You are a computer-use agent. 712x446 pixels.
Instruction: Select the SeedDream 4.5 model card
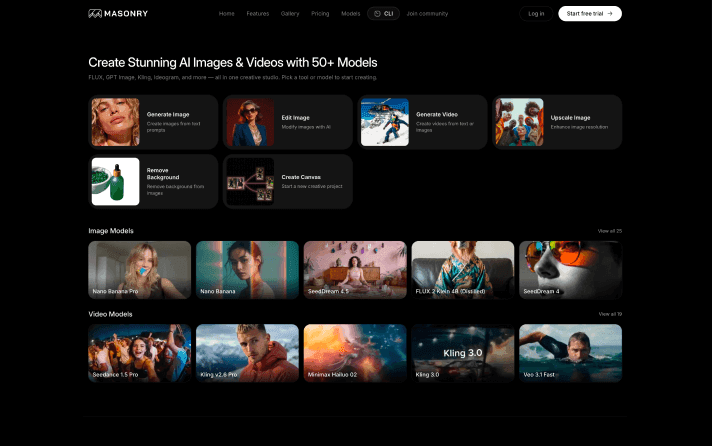coord(355,270)
